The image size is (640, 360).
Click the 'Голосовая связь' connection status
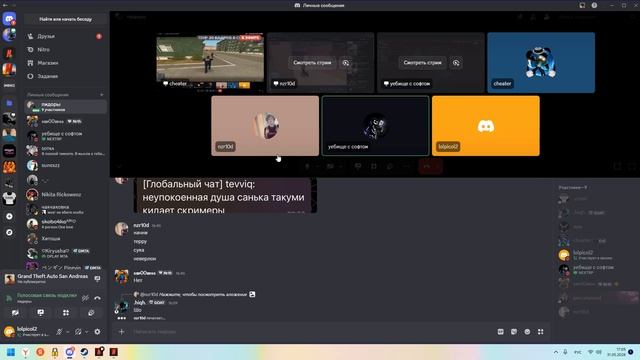tap(47, 295)
